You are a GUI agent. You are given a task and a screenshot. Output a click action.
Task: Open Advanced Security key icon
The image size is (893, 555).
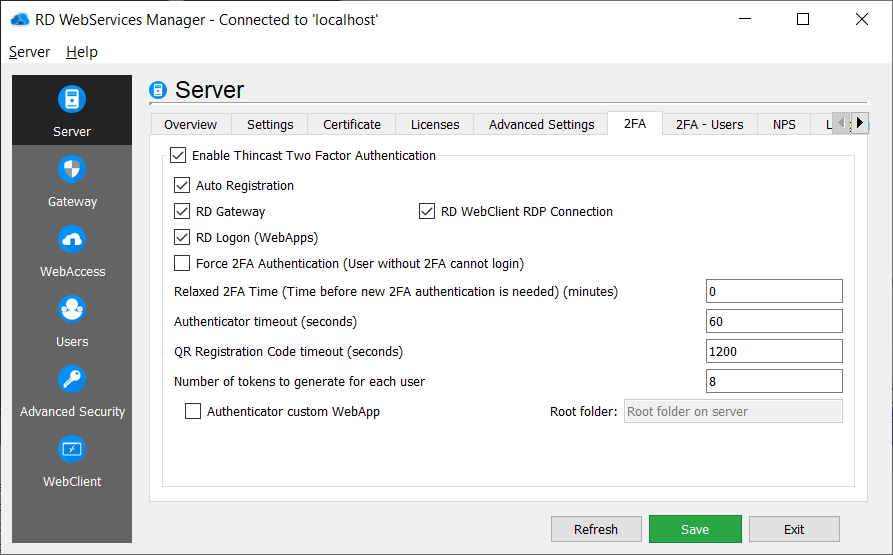(x=72, y=379)
